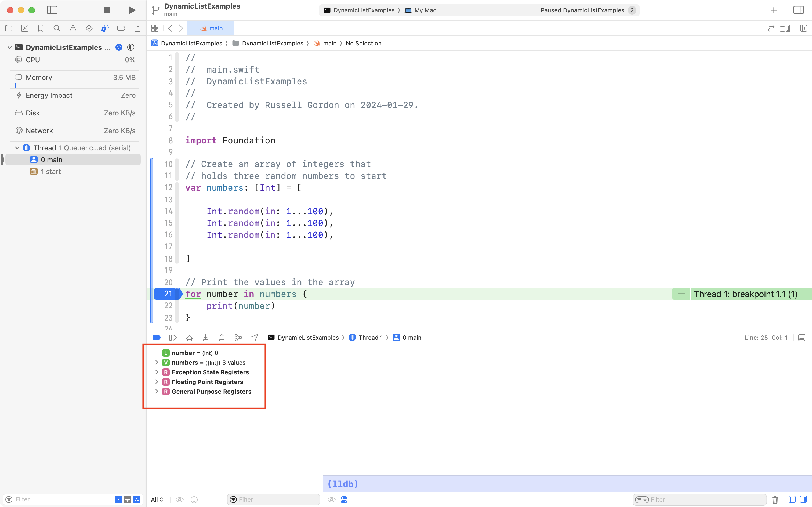The width and height of the screenshot is (812, 507).
Task: Click the Step Out debug control
Action: pyautogui.click(x=222, y=337)
